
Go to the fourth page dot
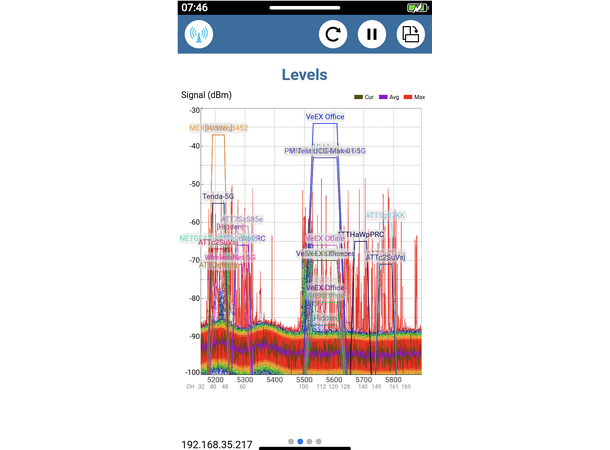pos(319,441)
